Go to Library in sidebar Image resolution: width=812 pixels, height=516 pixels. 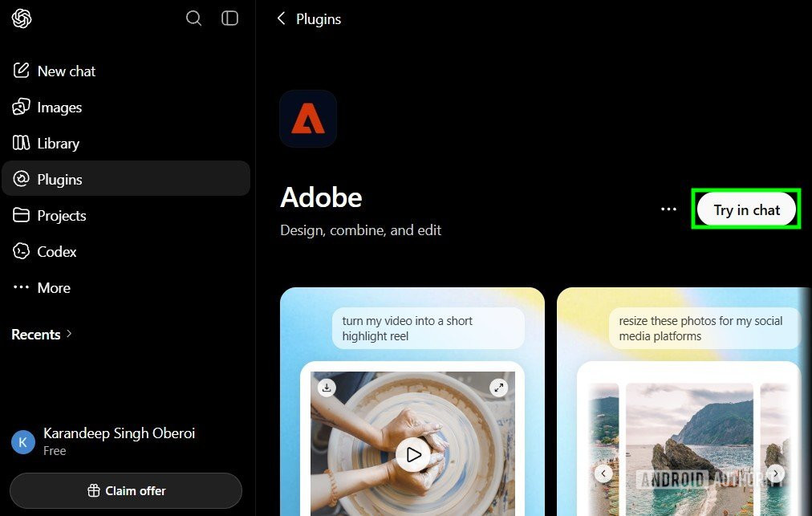tap(126, 143)
